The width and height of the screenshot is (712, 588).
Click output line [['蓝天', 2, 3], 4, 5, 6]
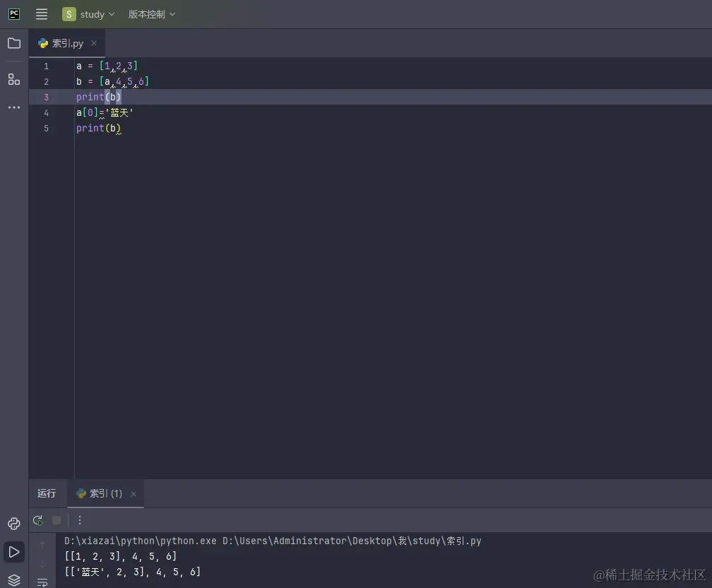tap(132, 572)
